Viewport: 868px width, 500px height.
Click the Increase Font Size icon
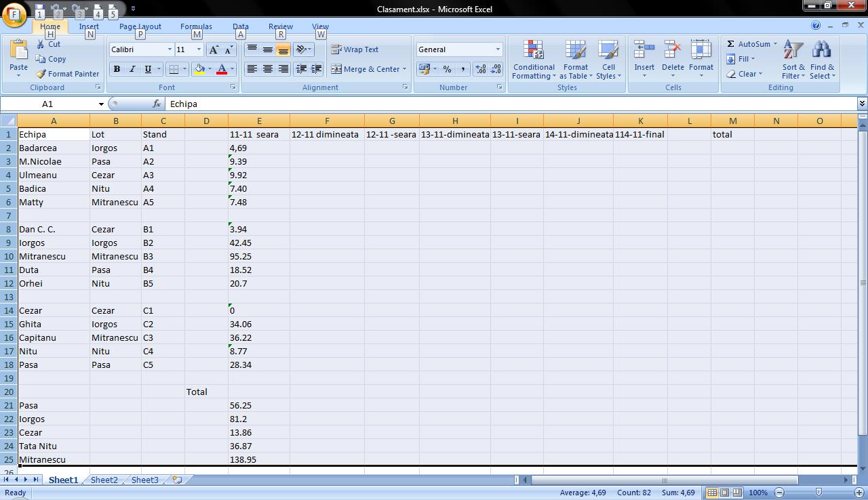[214, 49]
